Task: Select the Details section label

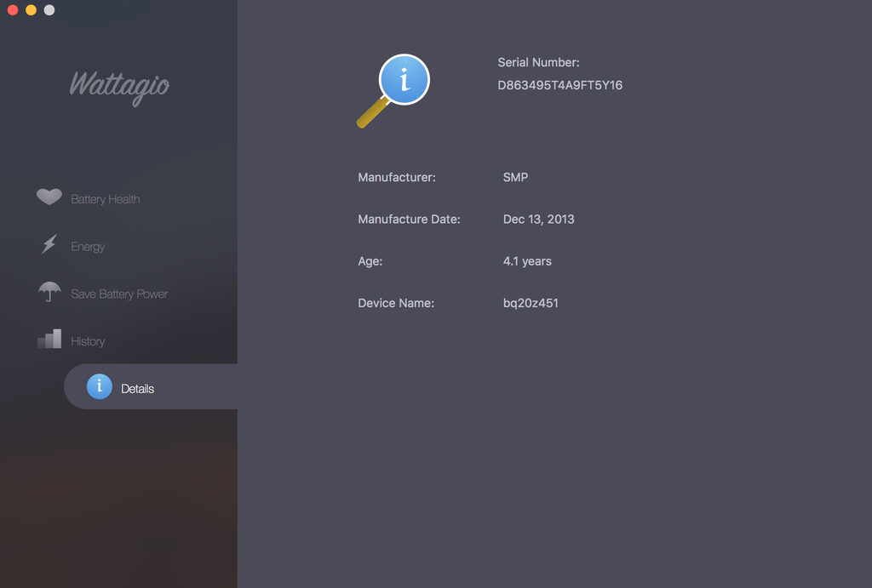Action: pyautogui.click(x=137, y=389)
